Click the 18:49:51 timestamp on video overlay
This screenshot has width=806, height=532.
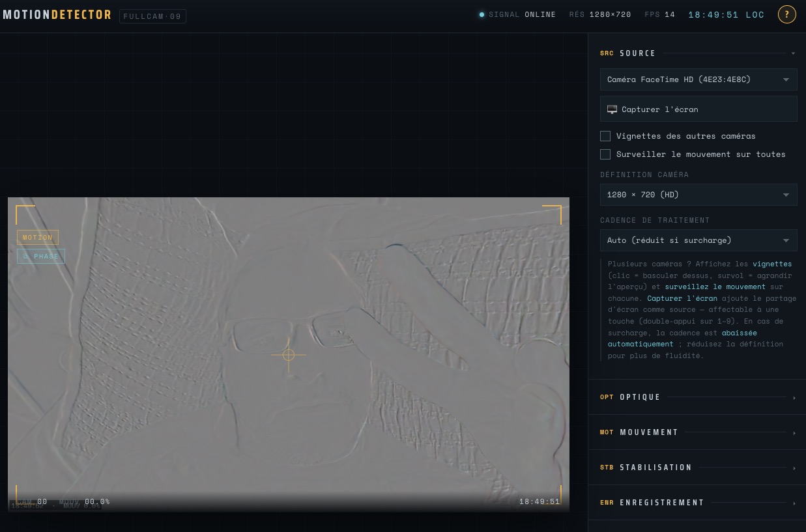[x=540, y=501]
